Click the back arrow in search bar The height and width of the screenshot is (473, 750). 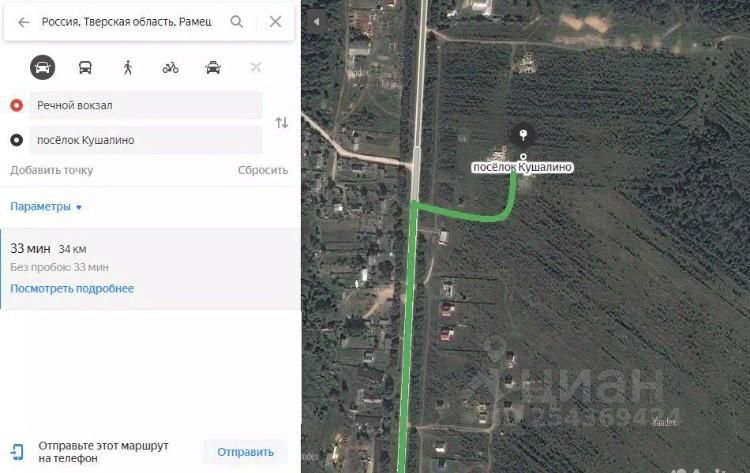coord(23,22)
